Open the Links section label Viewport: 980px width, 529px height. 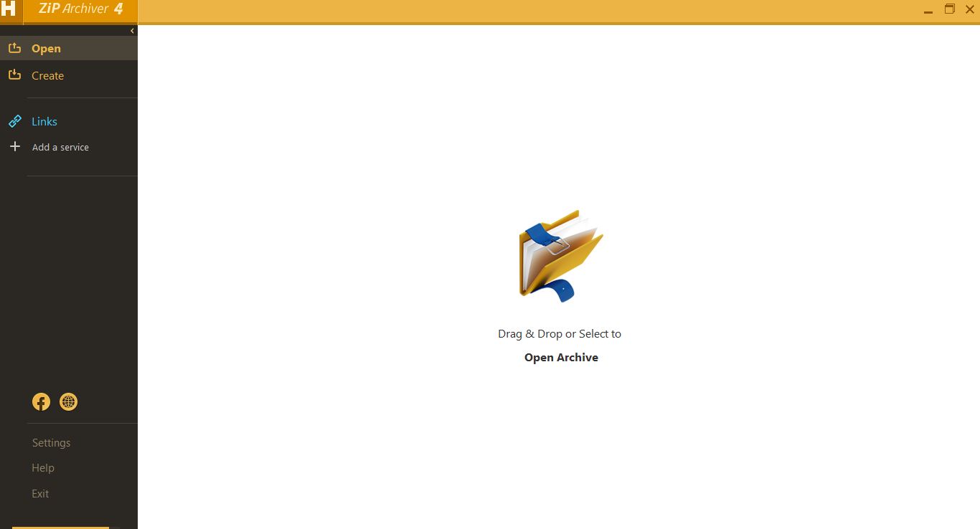44,122
